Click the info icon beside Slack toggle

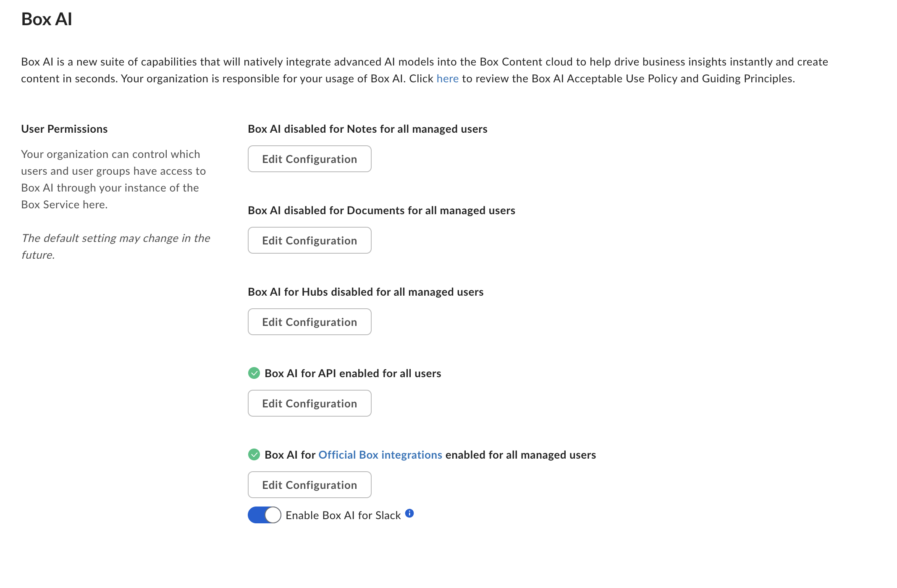point(409,513)
